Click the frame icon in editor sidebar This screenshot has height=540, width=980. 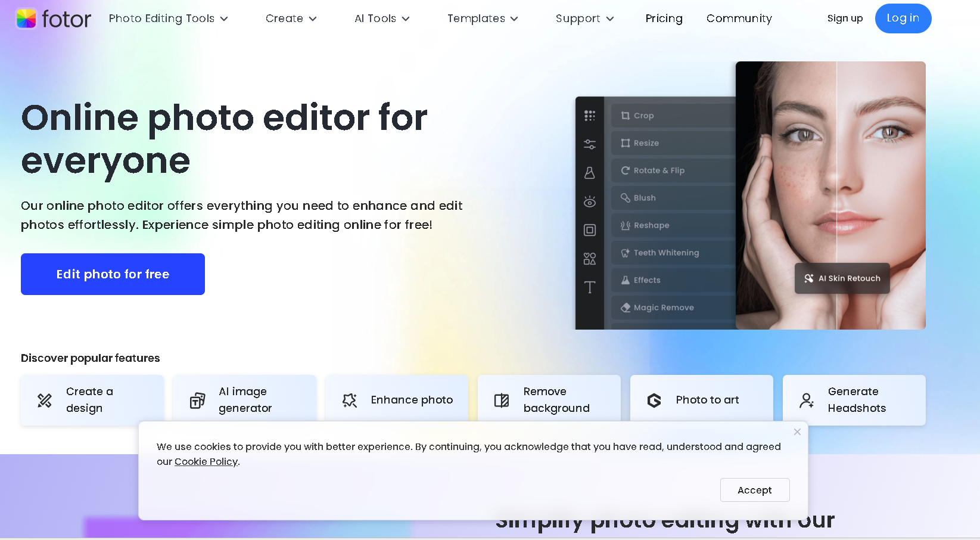click(x=590, y=230)
